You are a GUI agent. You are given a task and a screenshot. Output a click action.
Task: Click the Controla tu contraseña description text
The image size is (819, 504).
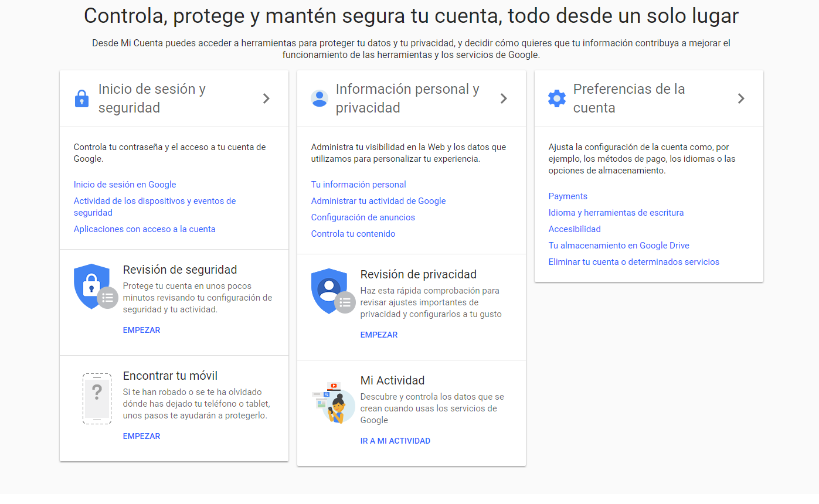coord(169,153)
